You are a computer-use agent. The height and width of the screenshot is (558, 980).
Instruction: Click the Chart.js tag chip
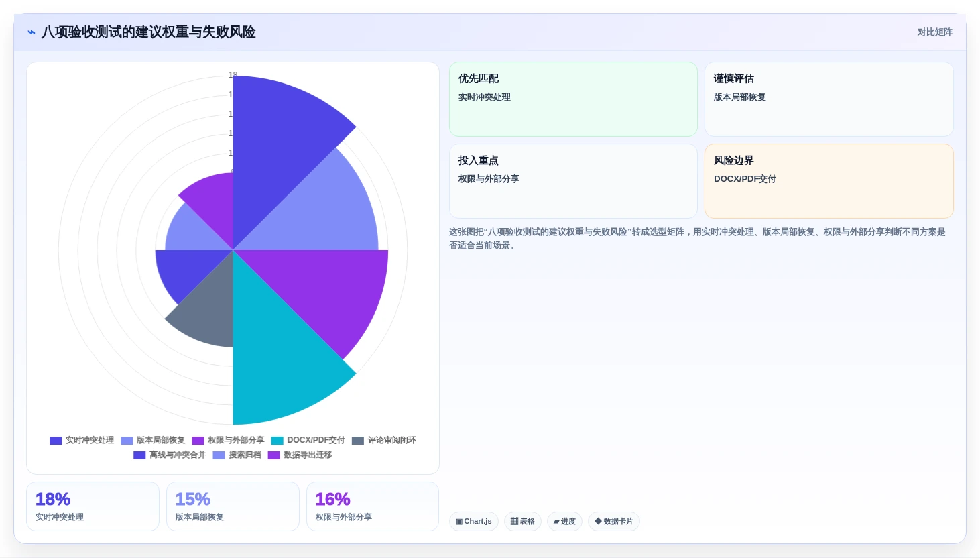click(x=474, y=522)
